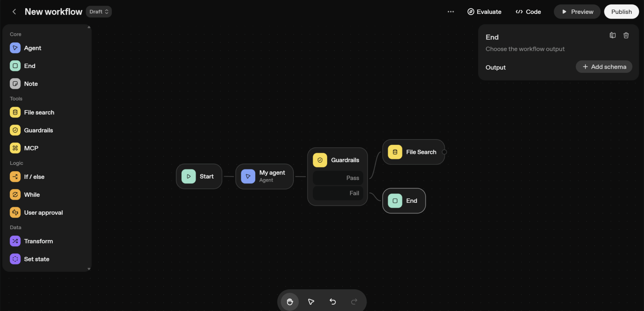
Task: Pick the MCP tool icon
Action: click(15, 148)
